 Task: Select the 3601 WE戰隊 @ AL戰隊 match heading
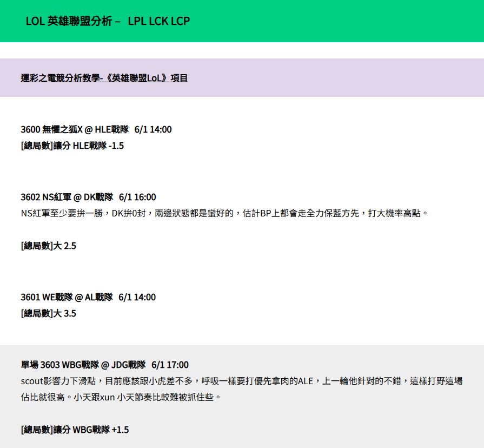click(x=88, y=297)
